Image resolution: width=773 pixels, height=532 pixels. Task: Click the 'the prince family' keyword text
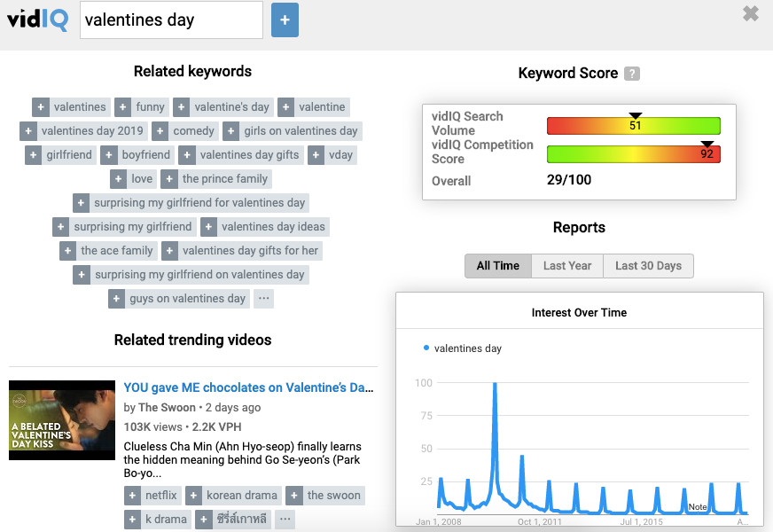coord(225,179)
